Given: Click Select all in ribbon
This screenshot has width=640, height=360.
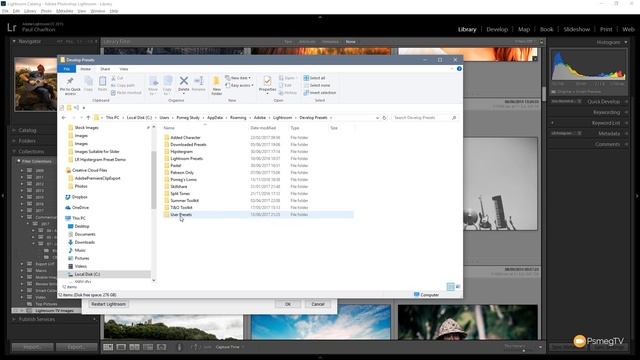Looking at the screenshot, I should 314,78.
